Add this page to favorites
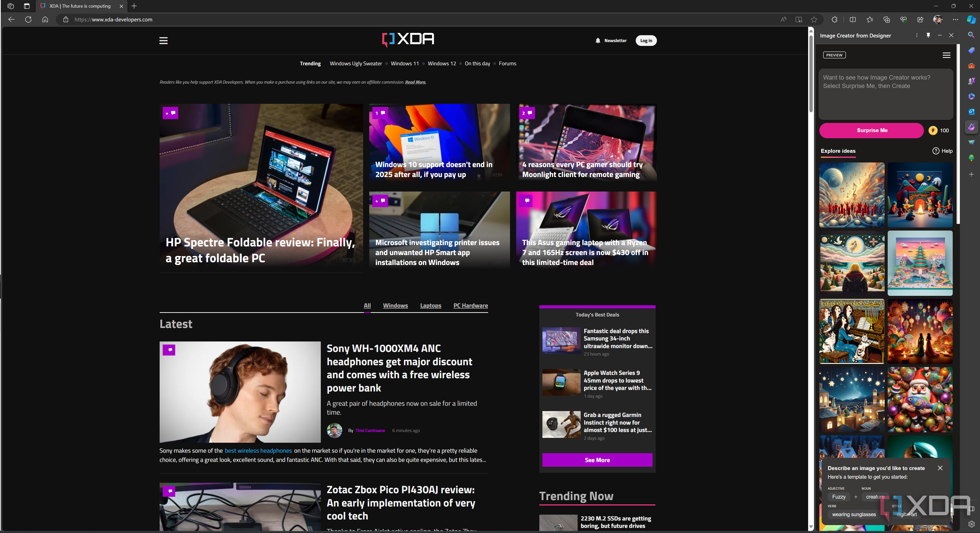This screenshot has height=533, width=980. coord(814,19)
